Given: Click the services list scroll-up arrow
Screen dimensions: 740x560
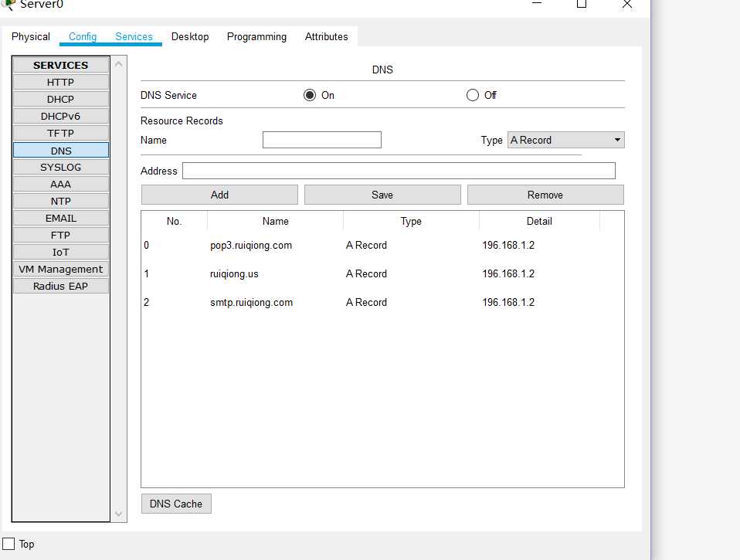Looking at the screenshot, I should (x=118, y=63).
